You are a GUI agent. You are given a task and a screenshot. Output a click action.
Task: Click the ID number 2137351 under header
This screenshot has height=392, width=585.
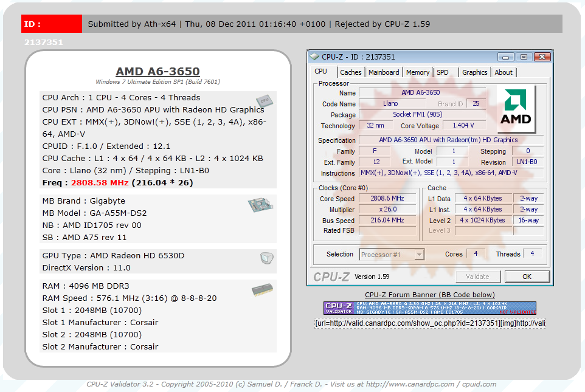[x=44, y=42]
